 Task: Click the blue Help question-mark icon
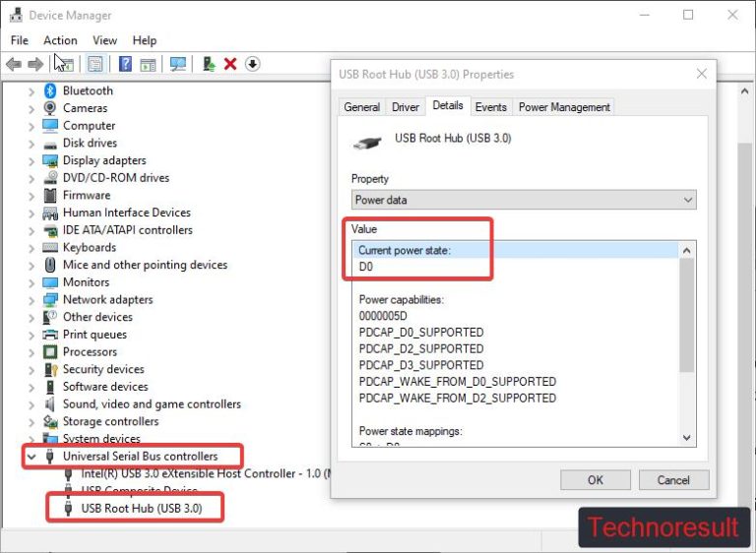[125, 64]
